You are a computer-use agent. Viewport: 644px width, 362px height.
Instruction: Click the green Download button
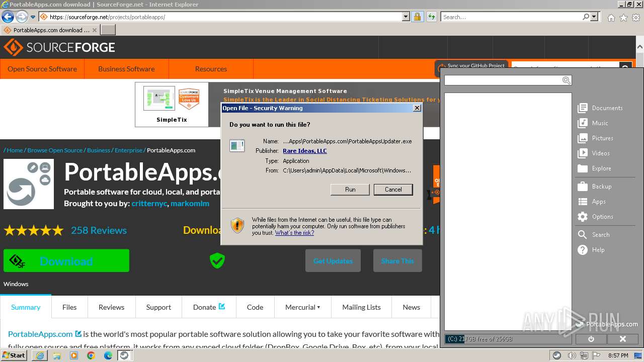pyautogui.click(x=66, y=260)
